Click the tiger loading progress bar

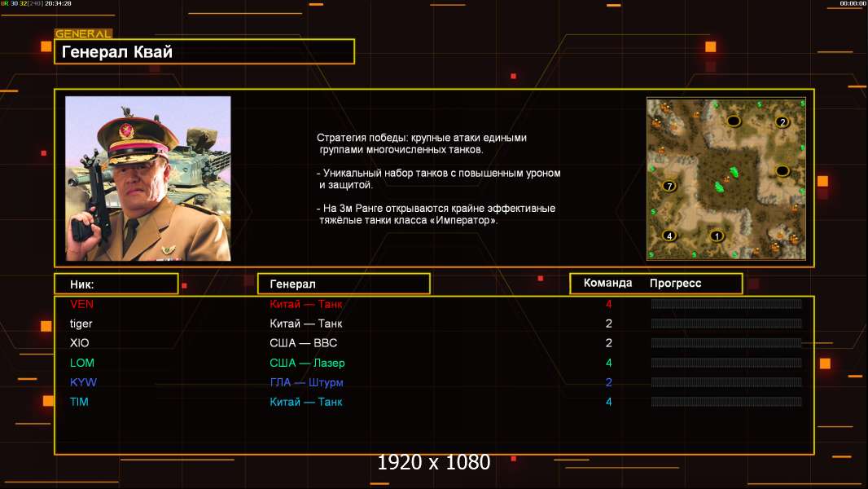tap(726, 324)
